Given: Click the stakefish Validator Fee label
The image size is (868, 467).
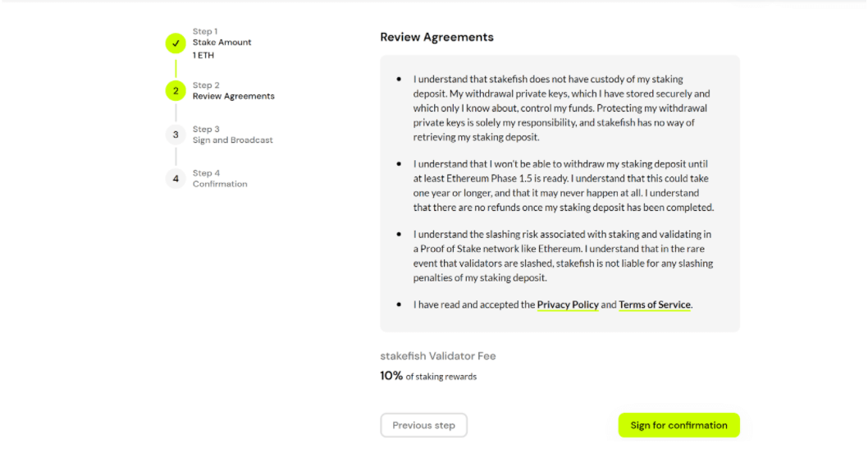Looking at the screenshot, I should coord(437,356).
